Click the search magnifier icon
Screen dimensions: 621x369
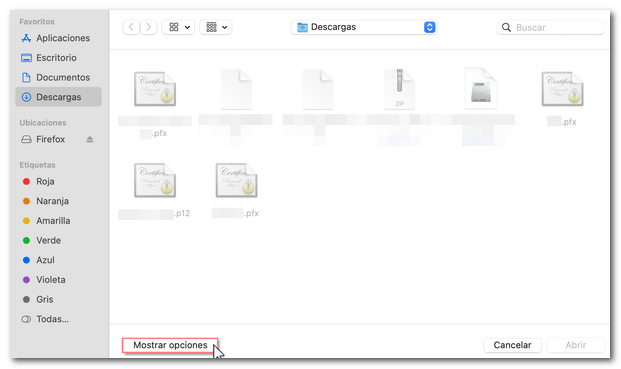coord(506,27)
